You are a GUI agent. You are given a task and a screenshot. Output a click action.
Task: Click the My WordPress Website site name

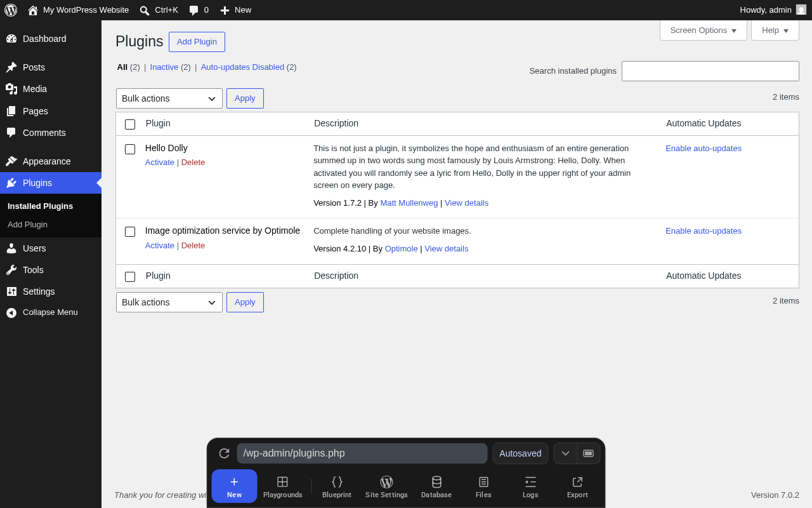[86, 10]
